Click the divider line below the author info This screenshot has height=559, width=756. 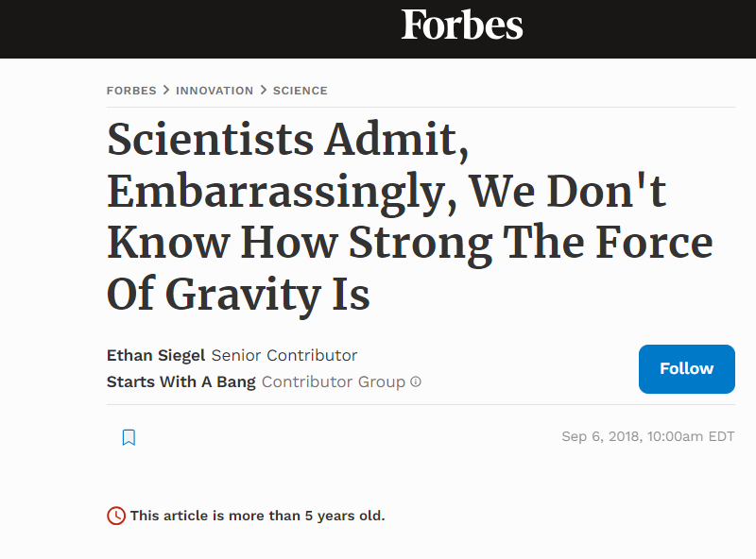click(421, 405)
